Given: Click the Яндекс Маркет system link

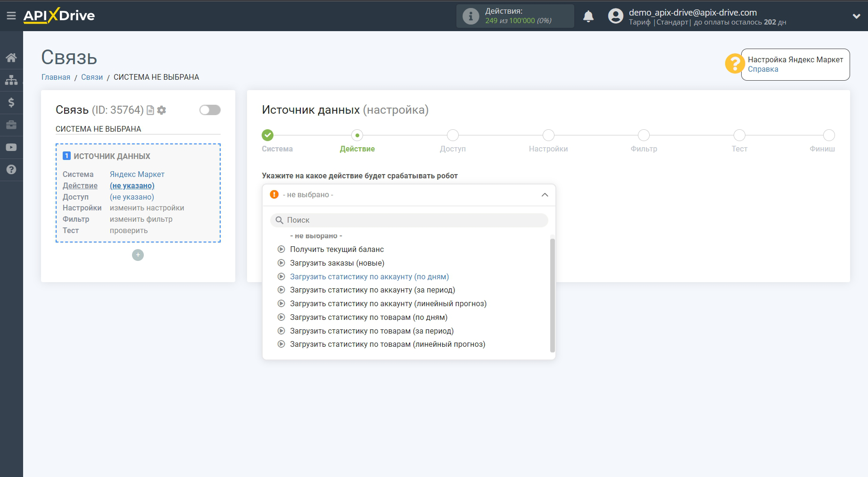Looking at the screenshot, I should (x=137, y=174).
